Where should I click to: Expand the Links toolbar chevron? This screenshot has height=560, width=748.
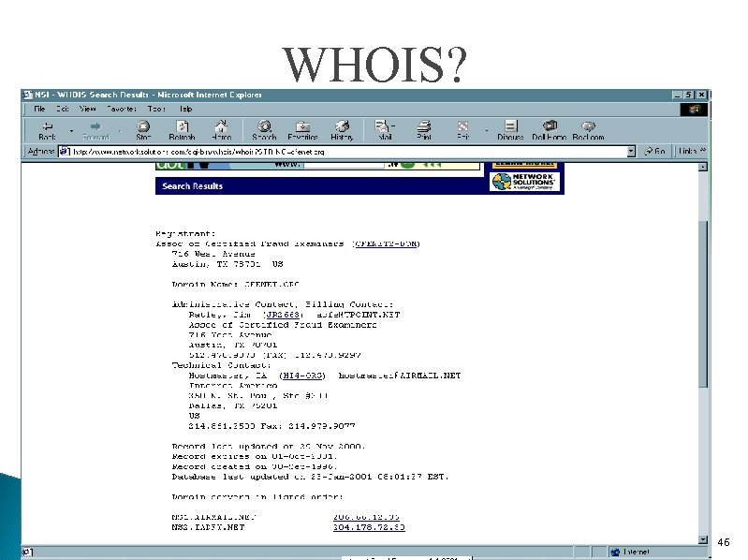(x=703, y=151)
